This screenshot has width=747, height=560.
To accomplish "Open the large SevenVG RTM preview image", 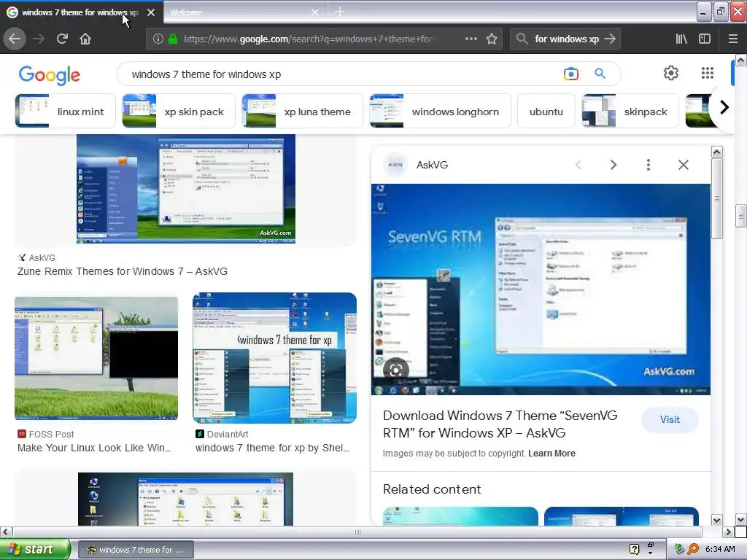I will pyautogui.click(x=541, y=289).
